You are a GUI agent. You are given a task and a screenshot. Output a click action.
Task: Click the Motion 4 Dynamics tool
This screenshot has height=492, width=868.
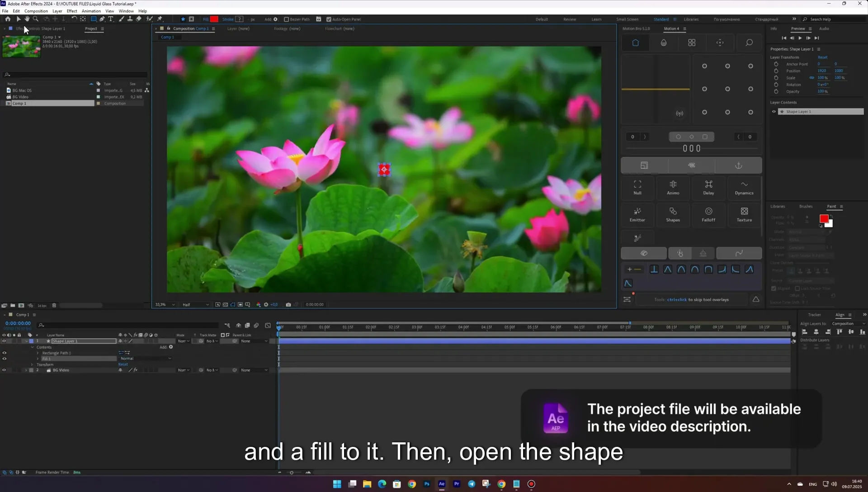pyautogui.click(x=744, y=187)
